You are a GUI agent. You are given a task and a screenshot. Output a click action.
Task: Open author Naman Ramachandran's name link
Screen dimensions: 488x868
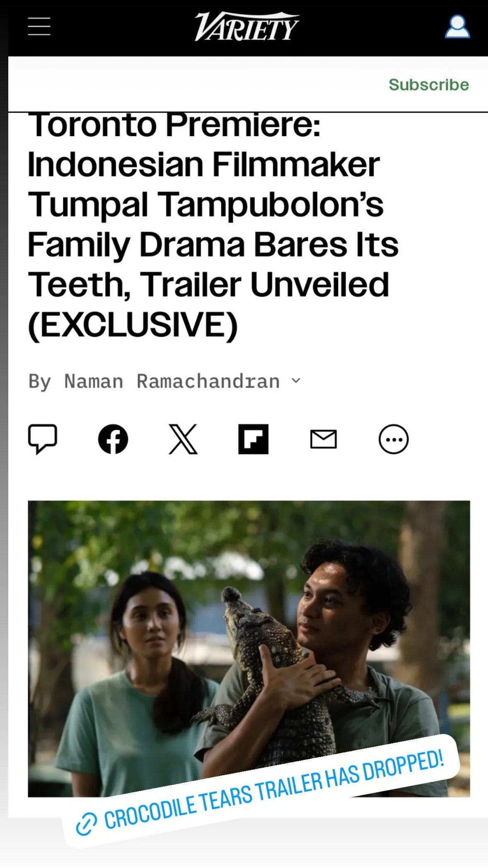(172, 381)
